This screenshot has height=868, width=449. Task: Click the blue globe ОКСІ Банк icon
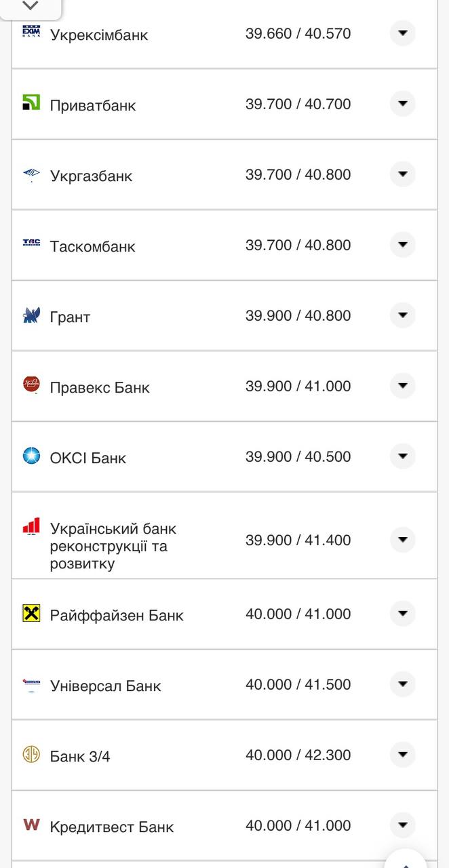coord(29,454)
